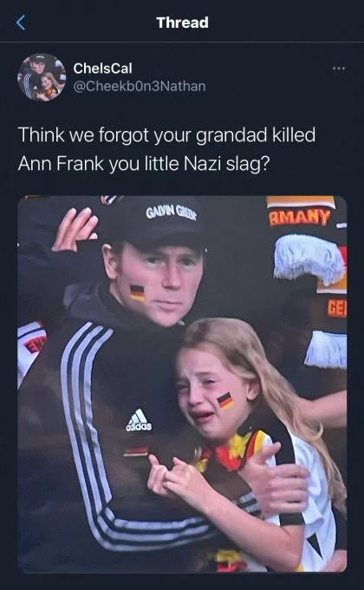Open the three-dot more options menu
Viewport: 364px width, 590px height.
pyautogui.click(x=338, y=69)
